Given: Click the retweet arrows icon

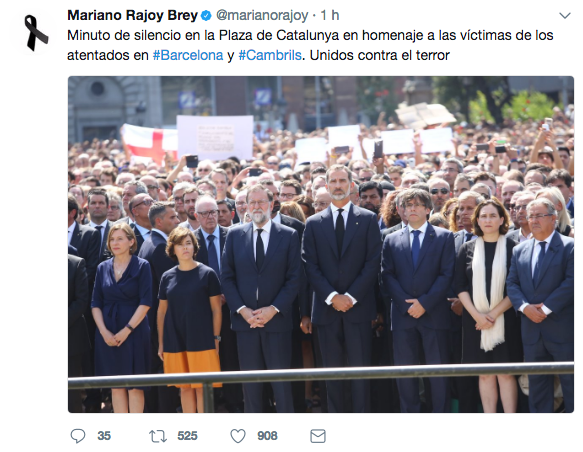Looking at the screenshot, I should coord(158,436).
